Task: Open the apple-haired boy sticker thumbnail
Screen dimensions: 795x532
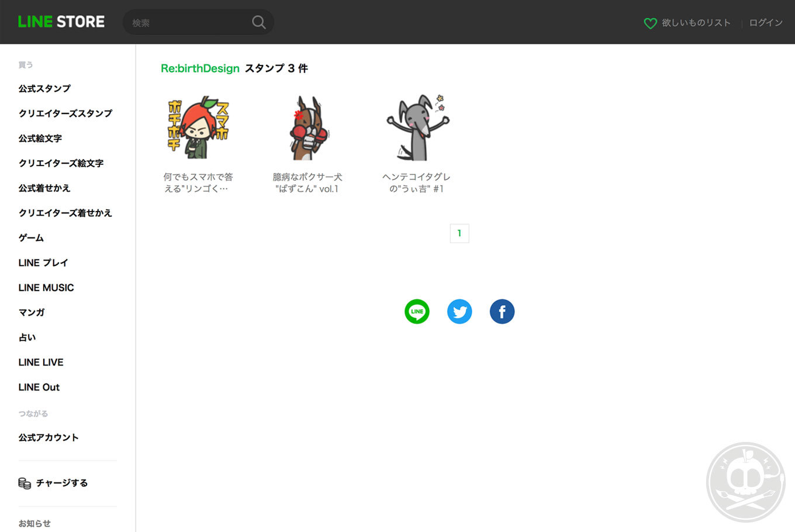Action: tap(198, 127)
